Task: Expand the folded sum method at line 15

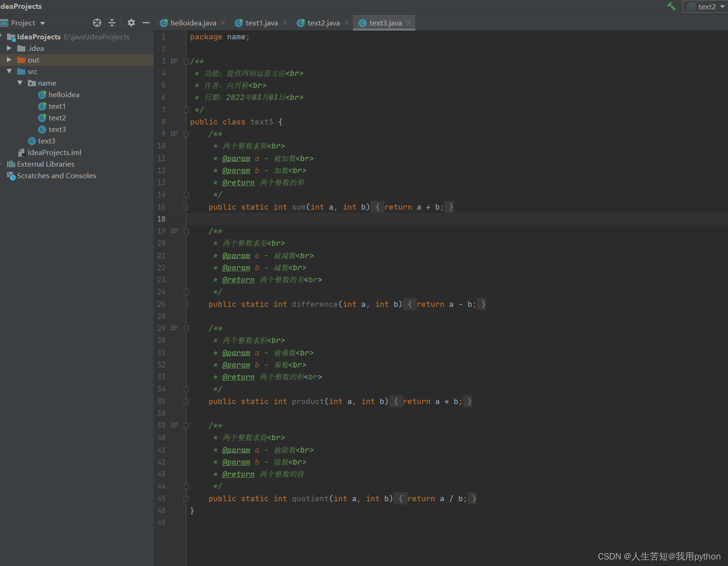Action: (186, 207)
